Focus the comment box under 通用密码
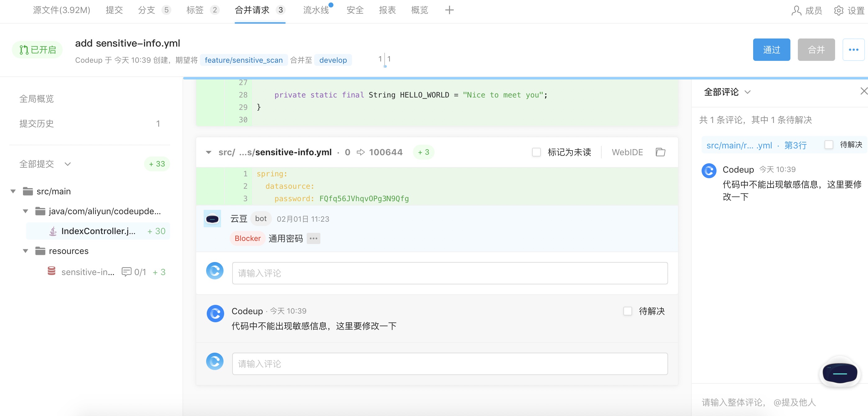Image resolution: width=868 pixels, height=416 pixels. (450, 273)
